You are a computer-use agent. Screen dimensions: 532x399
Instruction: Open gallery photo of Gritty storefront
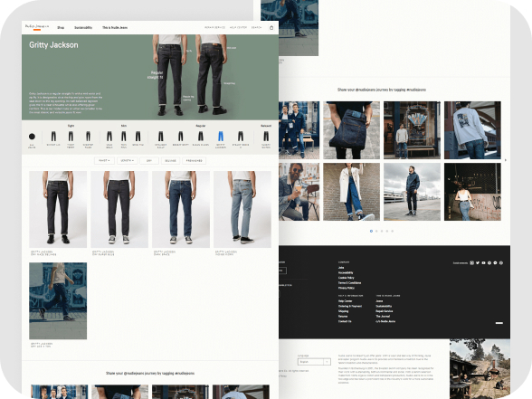point(412,130)
